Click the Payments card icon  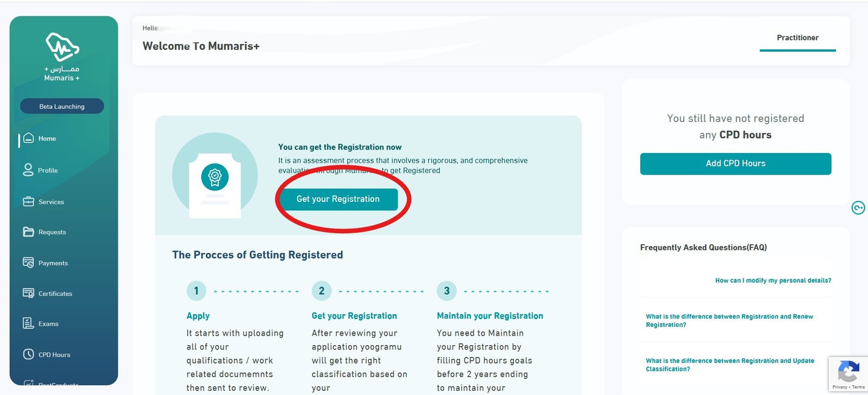28,263
